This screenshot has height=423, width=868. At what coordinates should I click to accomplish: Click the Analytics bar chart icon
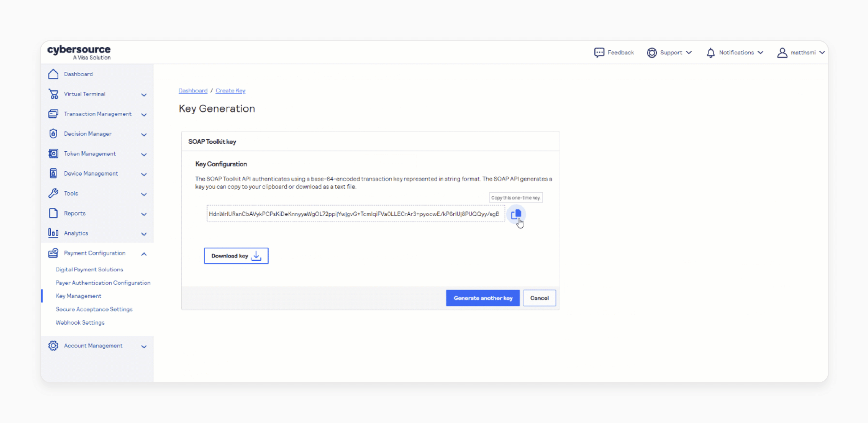[53, 233]
